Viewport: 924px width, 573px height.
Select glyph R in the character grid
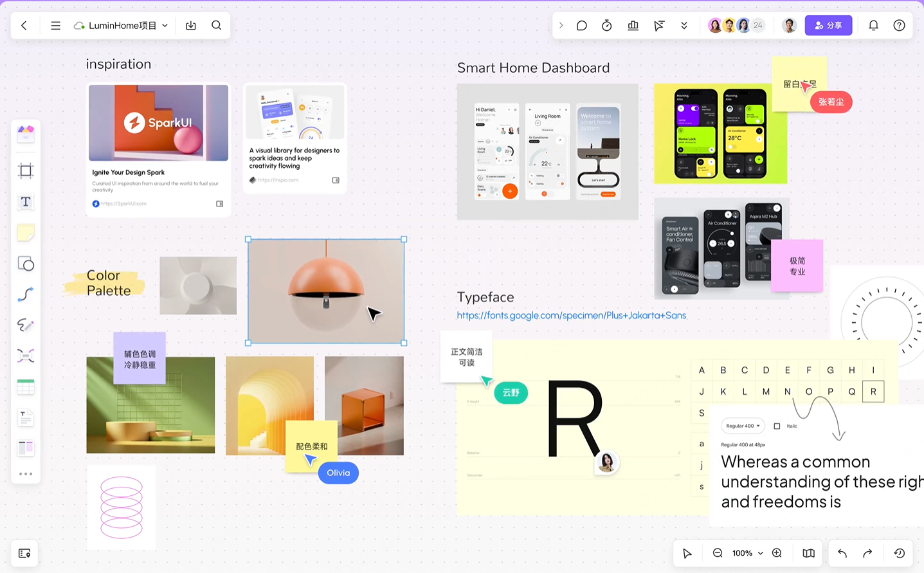point(873,391)
